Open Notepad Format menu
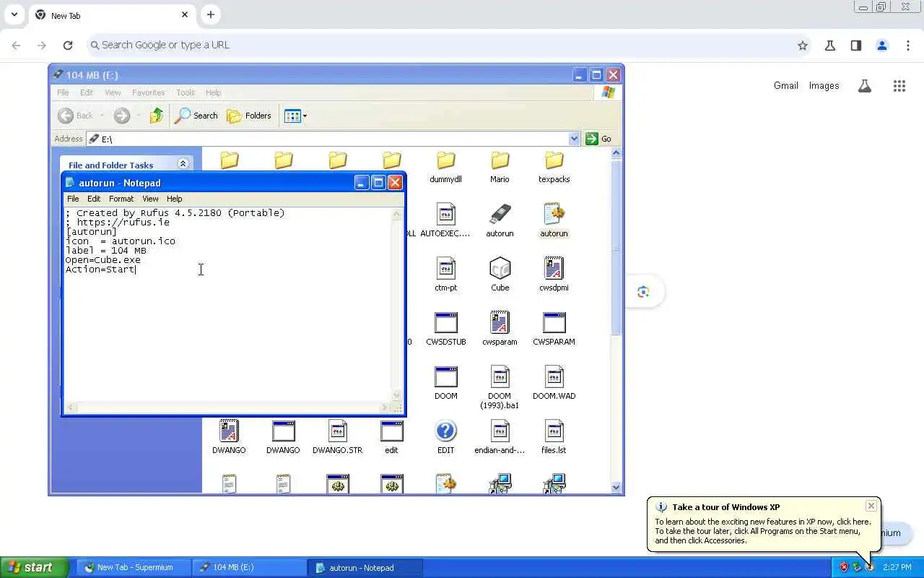 [121, 199]
